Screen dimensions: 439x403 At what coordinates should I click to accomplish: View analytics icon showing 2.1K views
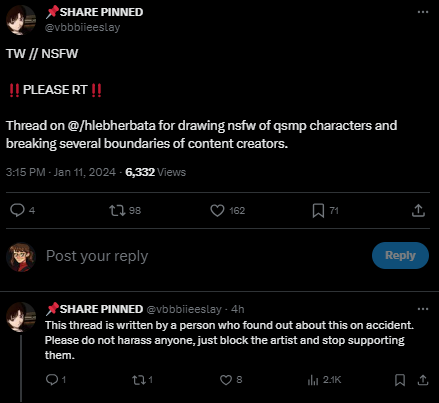coord(313,380)
